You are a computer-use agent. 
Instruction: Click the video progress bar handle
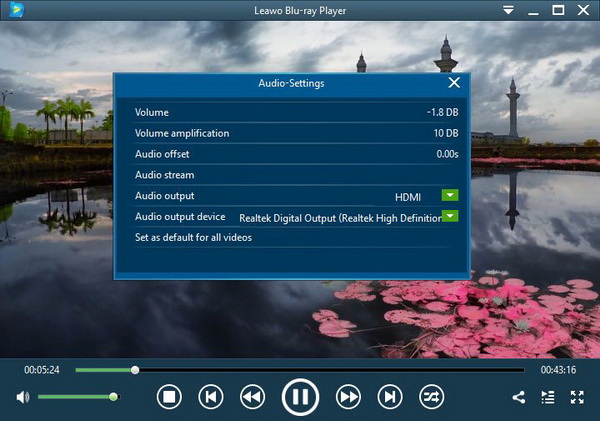coord(135,370)
